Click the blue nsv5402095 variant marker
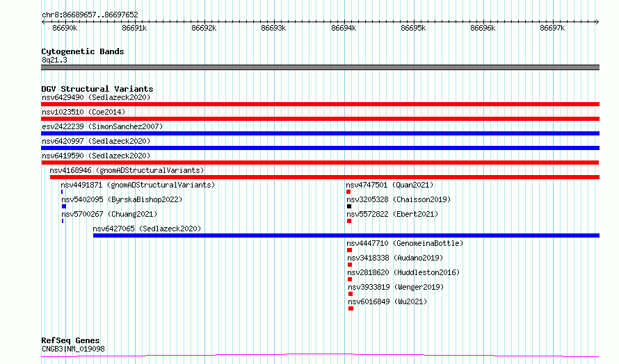 point(64,206)
